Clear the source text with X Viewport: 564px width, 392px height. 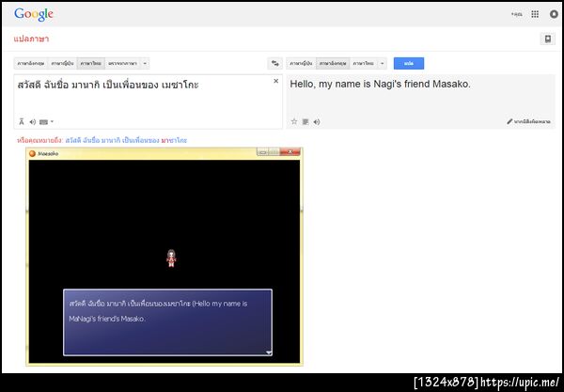coord(275,81)
